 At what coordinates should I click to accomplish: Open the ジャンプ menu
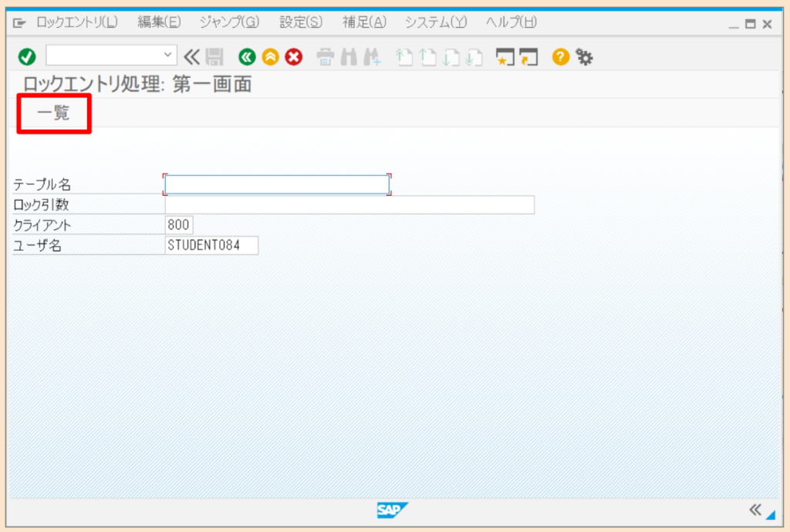click(228, 22)
